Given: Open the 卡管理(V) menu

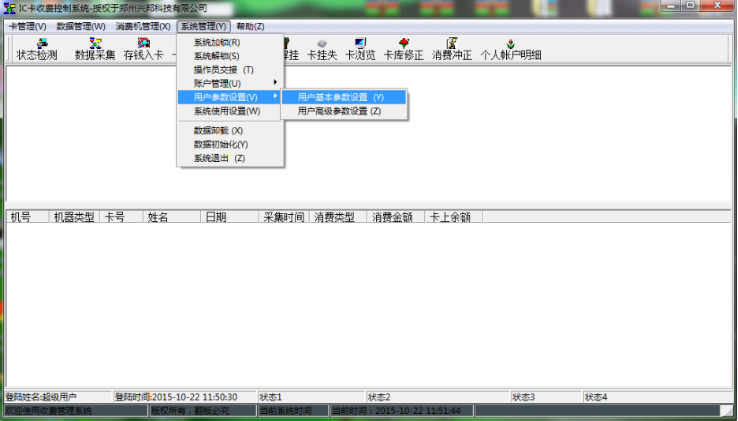Looking at the screenshot, I should [x=27, y=26].
